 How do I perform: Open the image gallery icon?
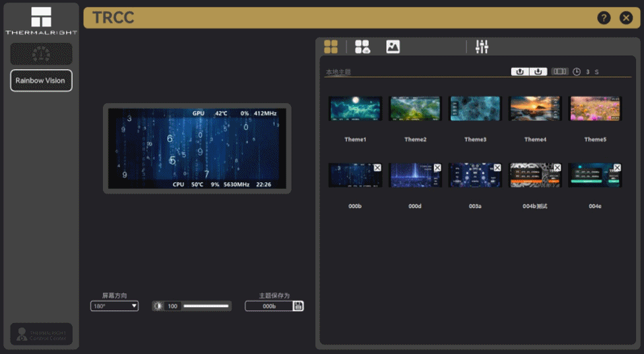(x=393, y=47)
